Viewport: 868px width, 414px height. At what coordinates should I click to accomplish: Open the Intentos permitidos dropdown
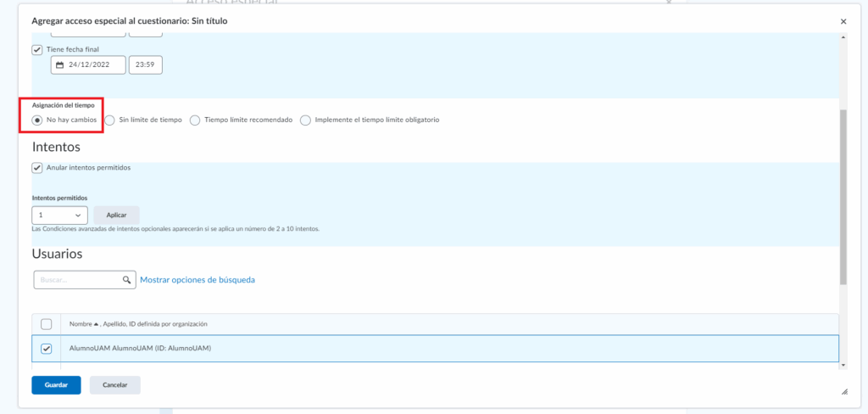tap(60, 215)
